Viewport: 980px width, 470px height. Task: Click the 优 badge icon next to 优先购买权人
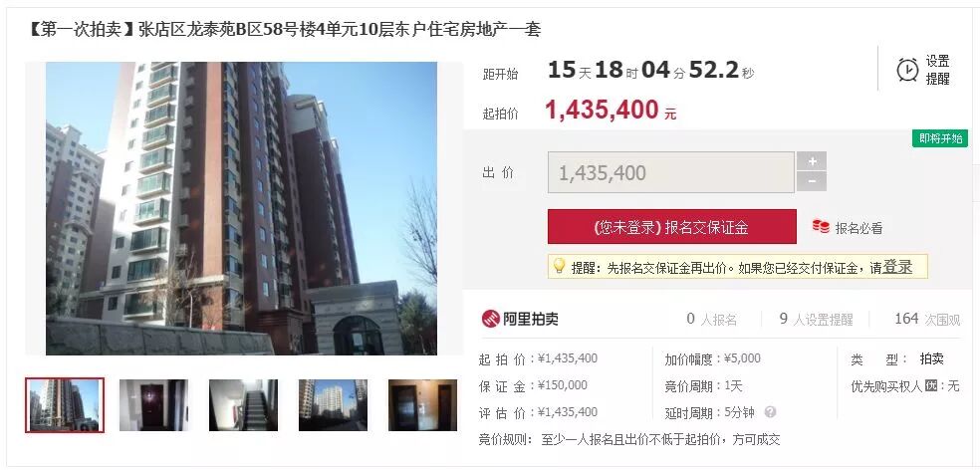pyautogui.click(x=931, y=385)
